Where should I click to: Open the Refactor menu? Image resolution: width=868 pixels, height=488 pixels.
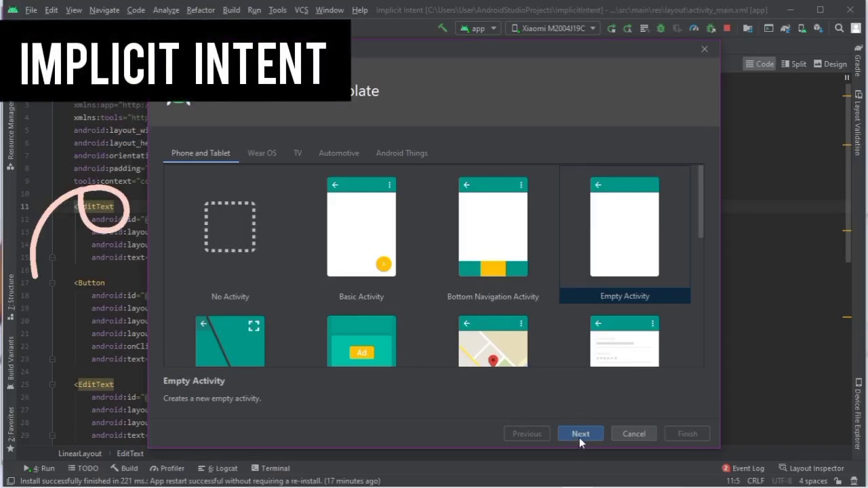pyautogui.click(x=200, y=10)
